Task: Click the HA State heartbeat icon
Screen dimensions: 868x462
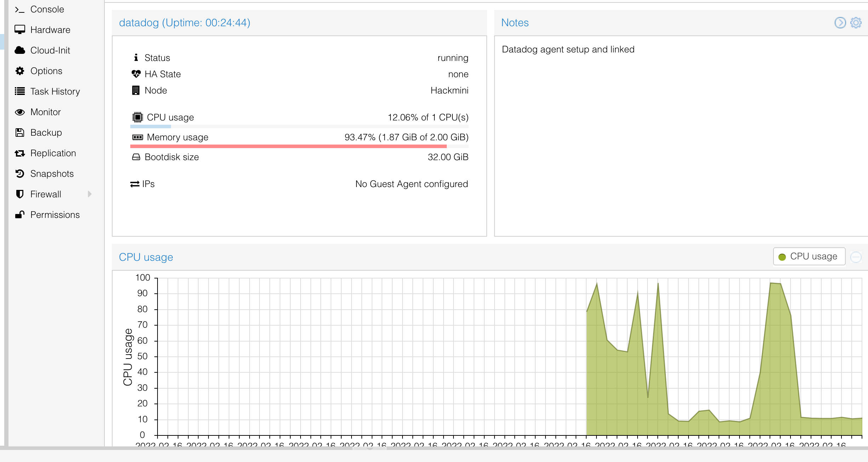Action: pos(136,74)
